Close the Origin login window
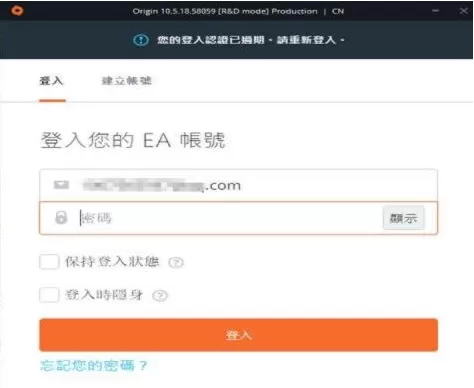 coord(463,11)
